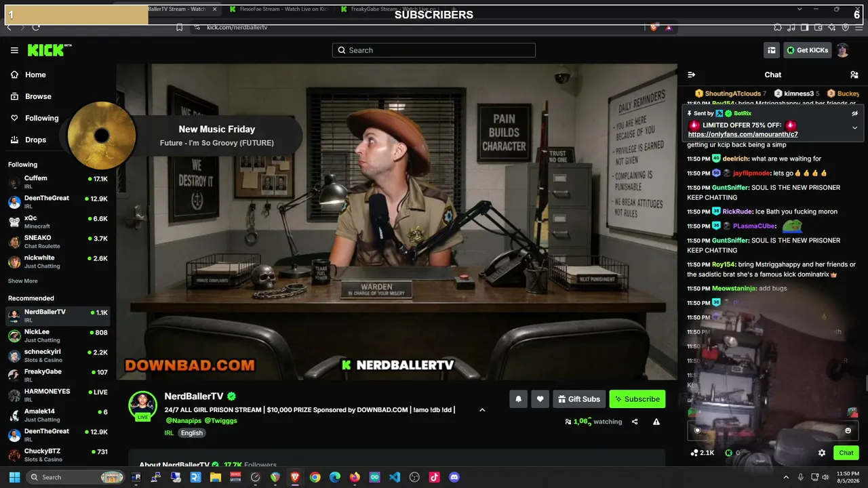The height and width of the screenshot is (488, 868).
Task: Open Cuffem's channel in Following
Action: pos(58,182)
